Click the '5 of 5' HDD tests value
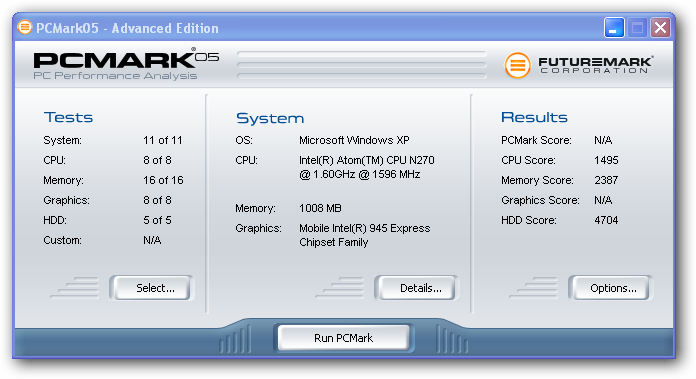The image size is (696, 379). 157,220
